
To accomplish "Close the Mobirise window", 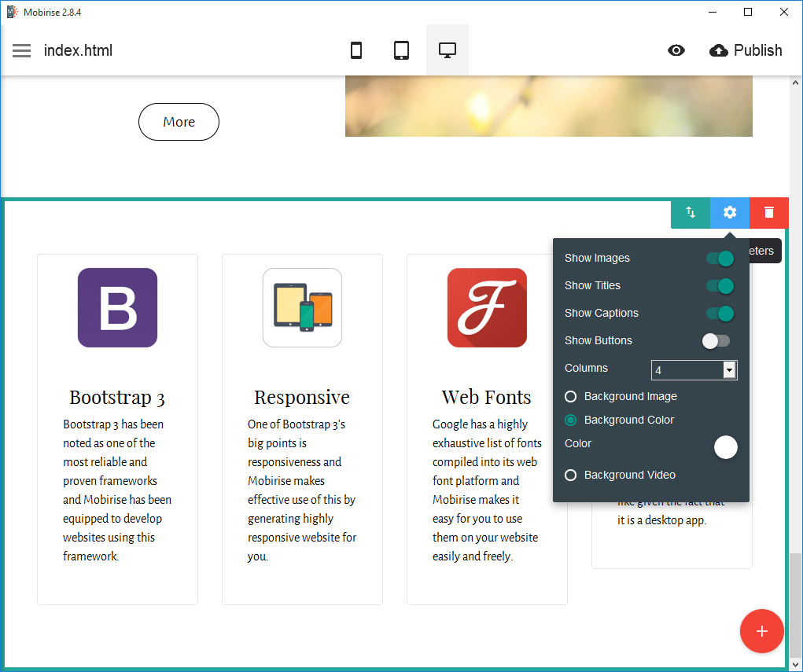I will point(783,12).
